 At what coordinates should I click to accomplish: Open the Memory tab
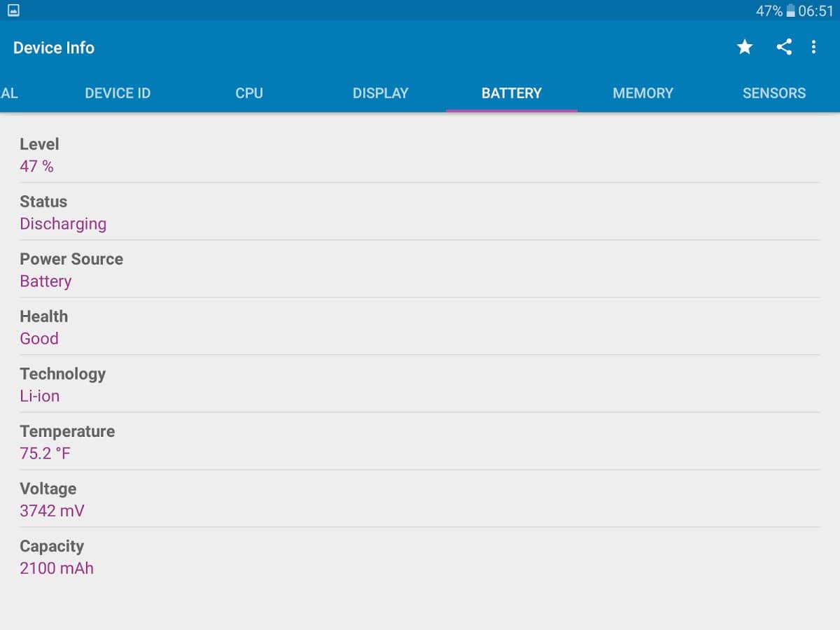[x=643, y=93]
